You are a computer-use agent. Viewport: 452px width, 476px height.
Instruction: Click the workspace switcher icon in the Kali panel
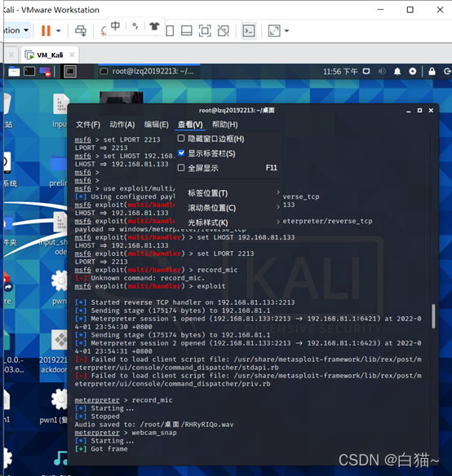point(70,72)
